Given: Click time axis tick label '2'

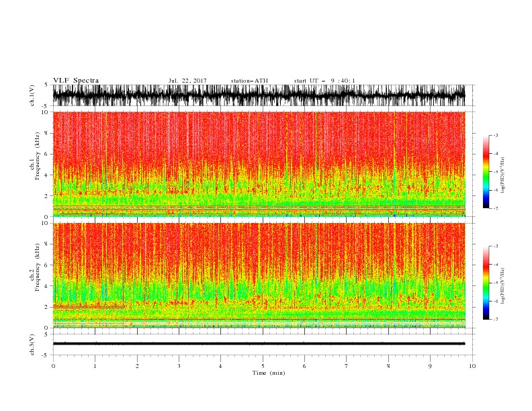Looking at the screenshot, I should pos(137,366).
